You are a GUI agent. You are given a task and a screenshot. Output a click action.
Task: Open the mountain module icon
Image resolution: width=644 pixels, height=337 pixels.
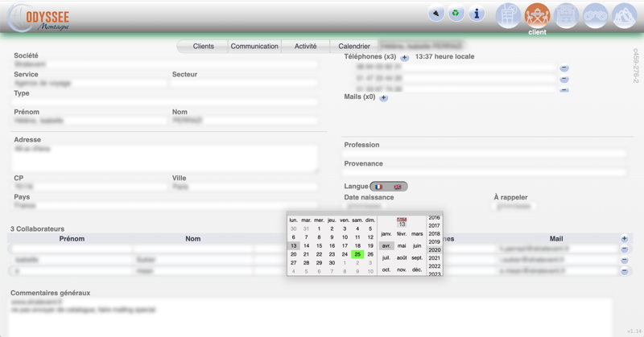624,15
